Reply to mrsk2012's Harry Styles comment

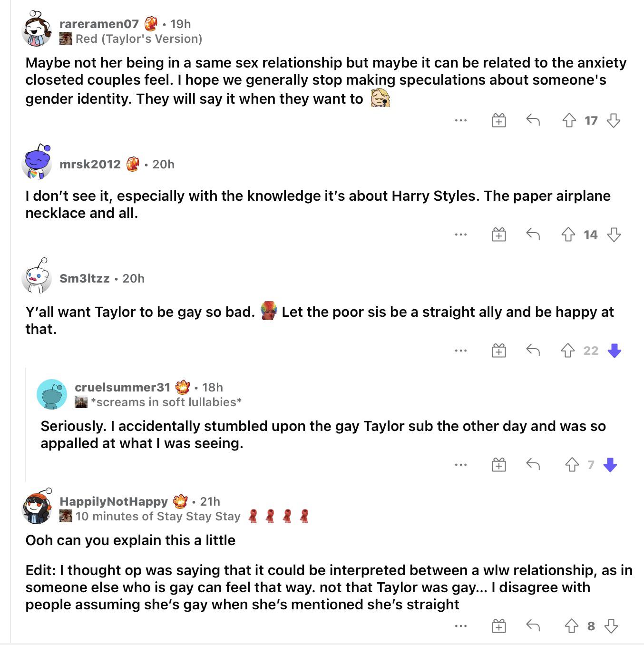pos(533,234)
